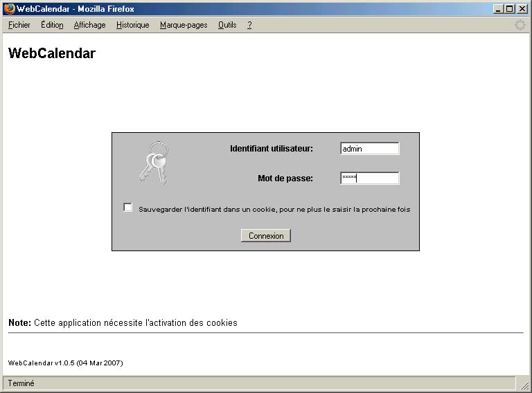Close the Firefox window
532x393 pixels.
pyautogui.click(x=522, y=9)
